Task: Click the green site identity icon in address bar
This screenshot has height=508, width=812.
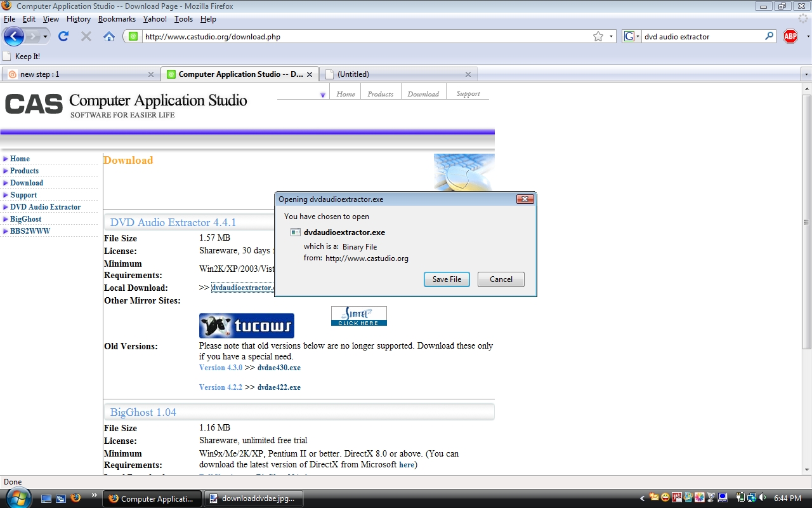Action: 133,36
